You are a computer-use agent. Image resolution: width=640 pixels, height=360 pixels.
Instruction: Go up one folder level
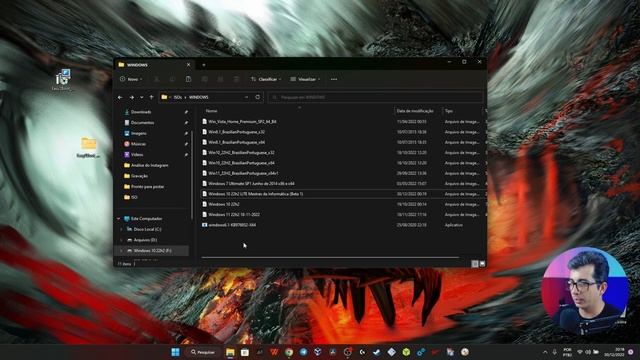[x=151, y=97]
